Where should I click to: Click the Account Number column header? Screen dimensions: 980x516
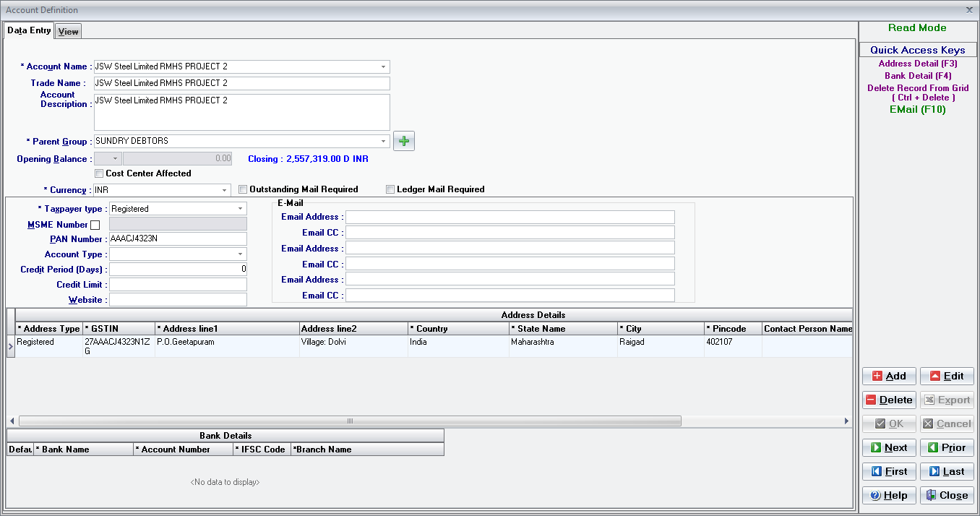pos(184,450)
